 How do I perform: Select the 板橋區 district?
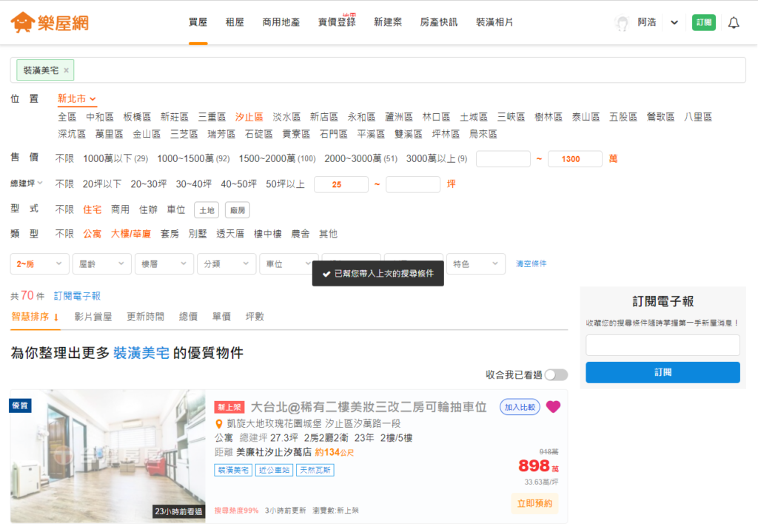(137, 118)
